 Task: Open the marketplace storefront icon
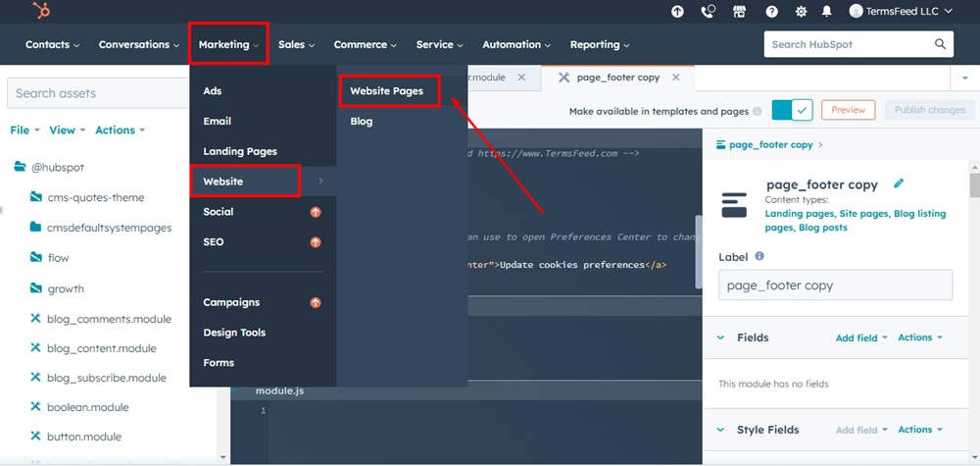tap(739, 11)
